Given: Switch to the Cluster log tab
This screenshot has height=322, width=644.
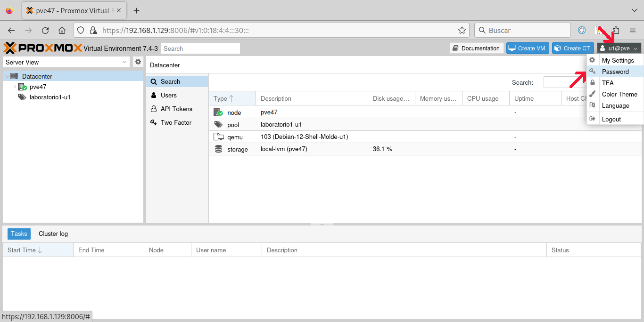Looking at the screenshot, I should 53,233.
